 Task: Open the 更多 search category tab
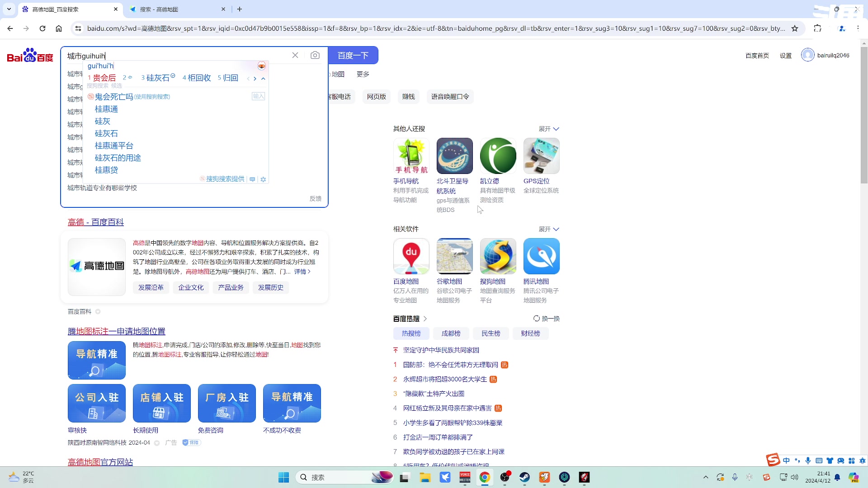click(363, 74)
